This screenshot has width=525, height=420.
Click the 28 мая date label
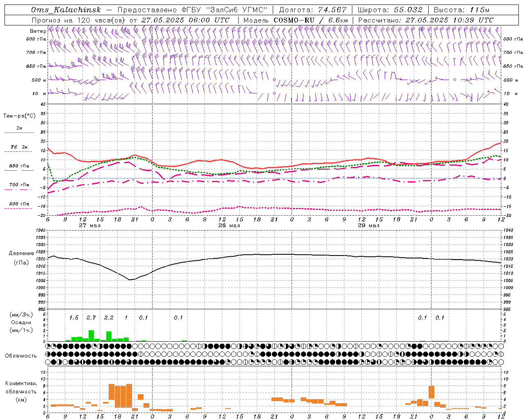click(229, 226)
